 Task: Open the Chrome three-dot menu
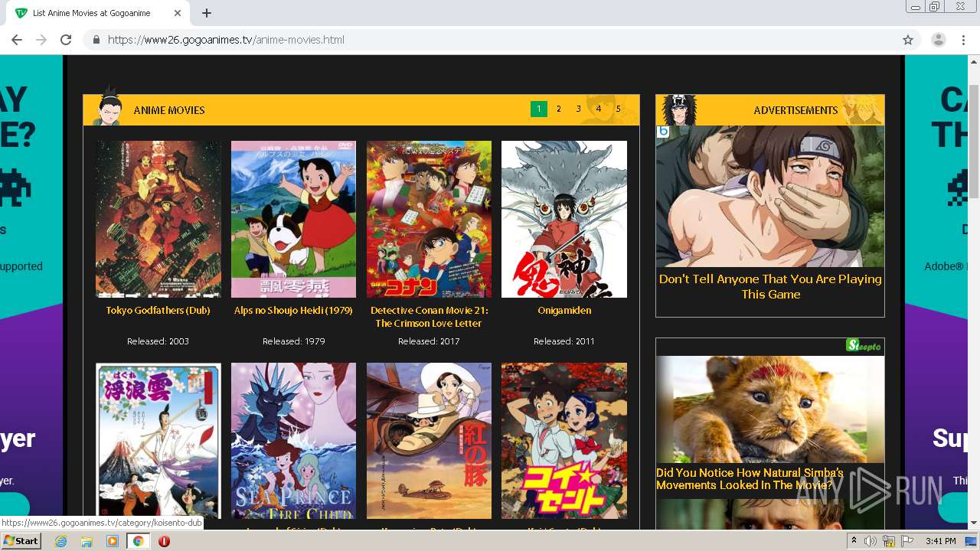(x=964, y=40)
